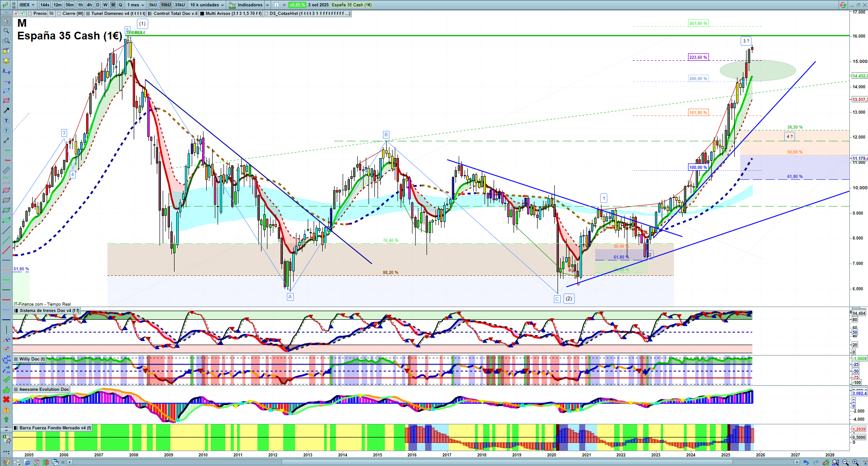Select the D daily timeframe button
The width and height of the screenshot is (868, 466).
point(97,5)
